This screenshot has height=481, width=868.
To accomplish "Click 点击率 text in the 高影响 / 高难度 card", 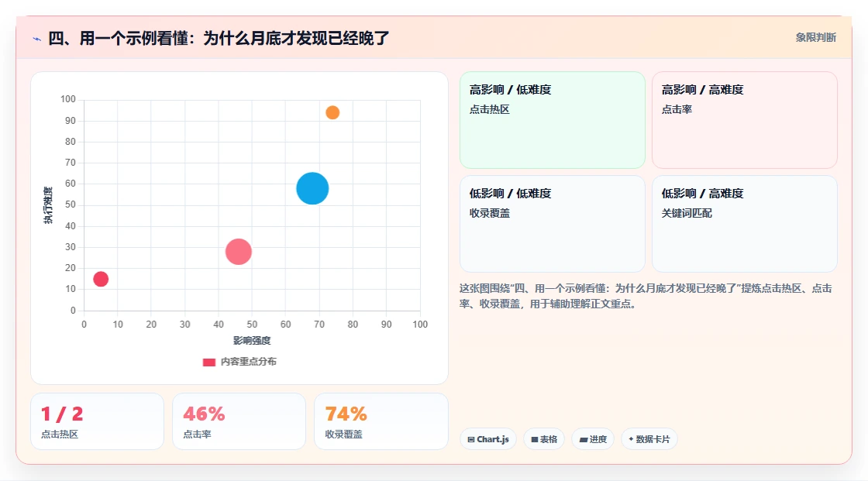I will click(677, 109).
